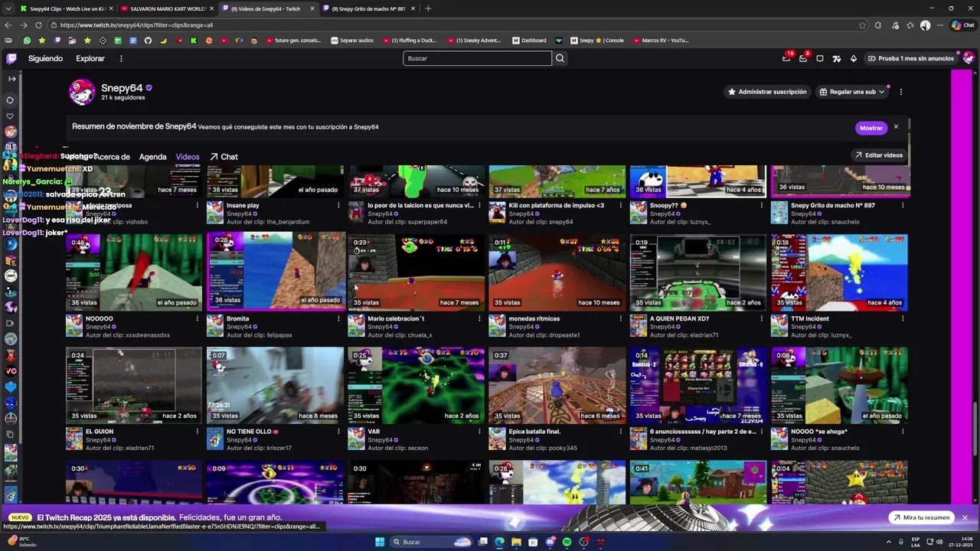Click the WhatsApp bookmark icon

[27, 41]
